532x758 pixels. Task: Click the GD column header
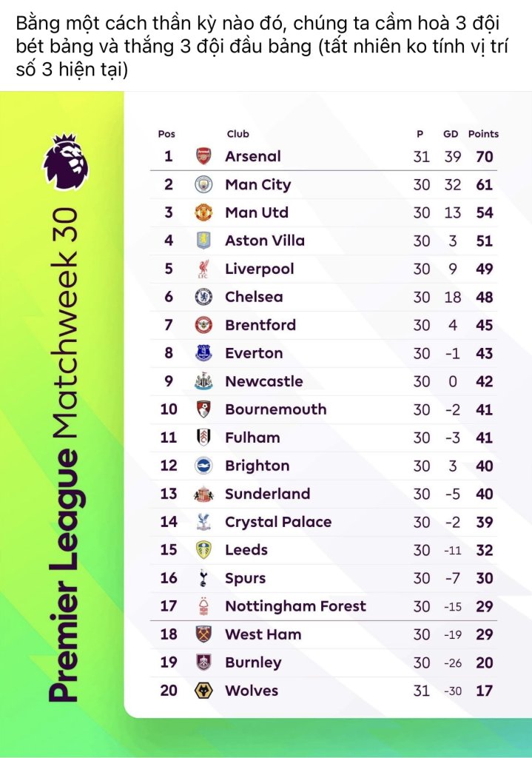(x=451, y=134)
